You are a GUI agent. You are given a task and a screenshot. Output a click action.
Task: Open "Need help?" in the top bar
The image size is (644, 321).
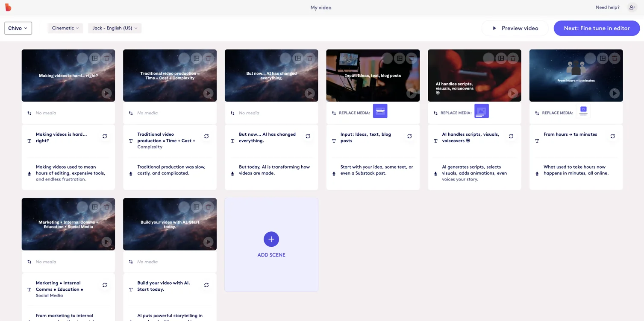coord(607,7)
